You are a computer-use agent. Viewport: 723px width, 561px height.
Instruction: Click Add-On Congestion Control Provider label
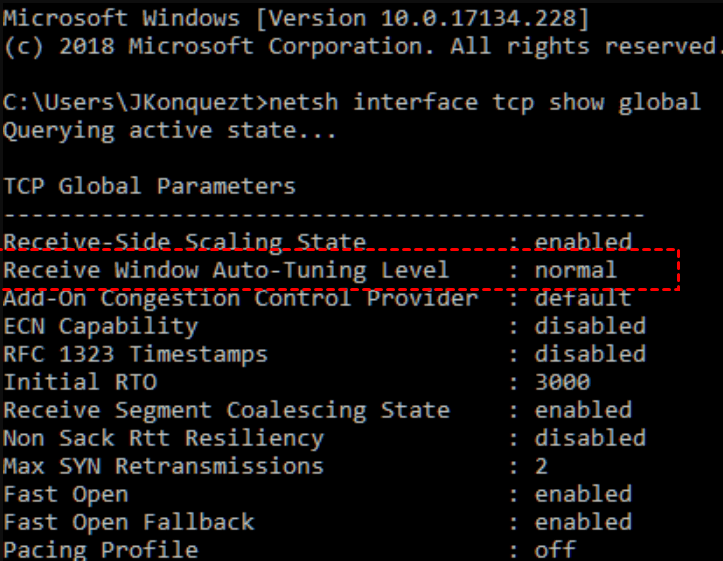[241, 298]
